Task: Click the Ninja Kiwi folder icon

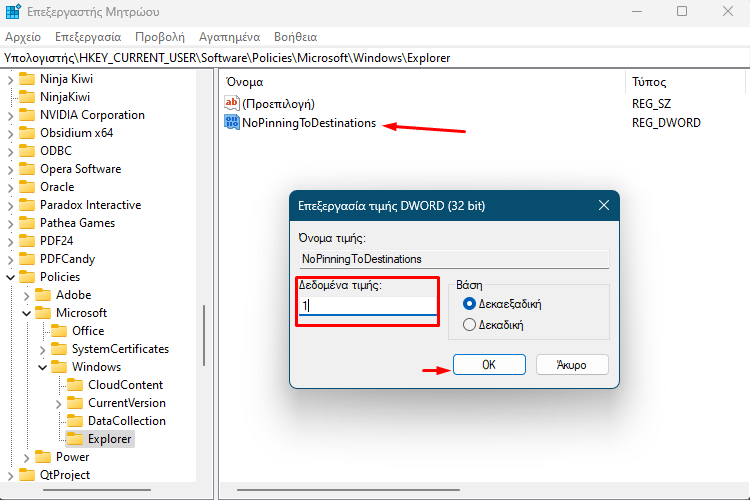Action: click(x=27, y=79)
